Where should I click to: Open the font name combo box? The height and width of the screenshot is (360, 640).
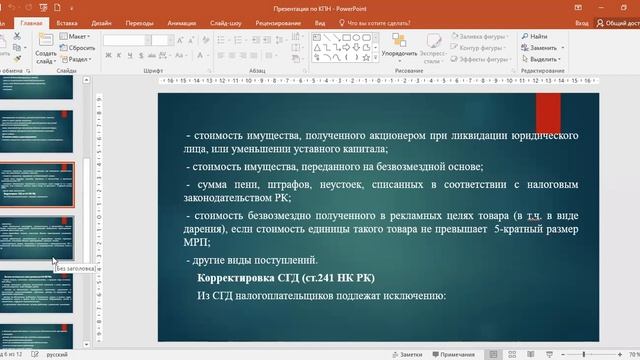(127, 40)
